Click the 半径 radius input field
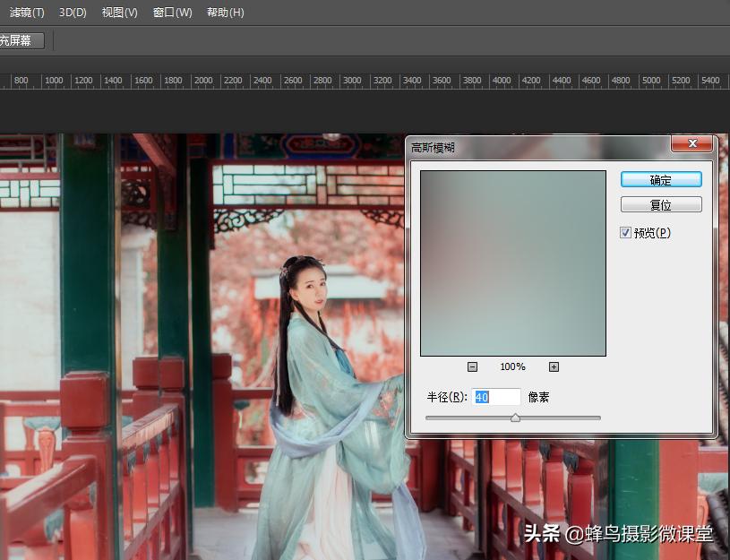 pyautogui.click(x=496, y=397)
